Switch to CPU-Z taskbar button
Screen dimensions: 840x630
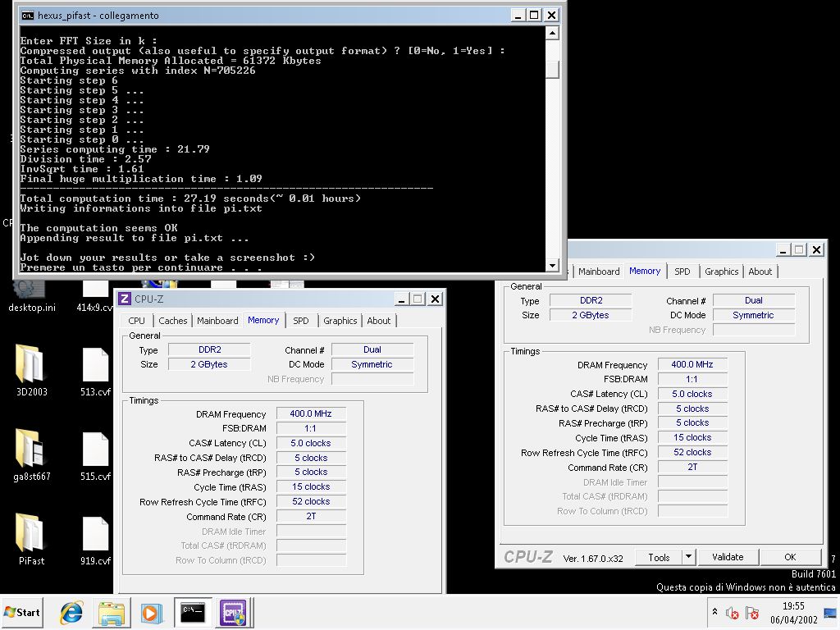pos(234,613)
